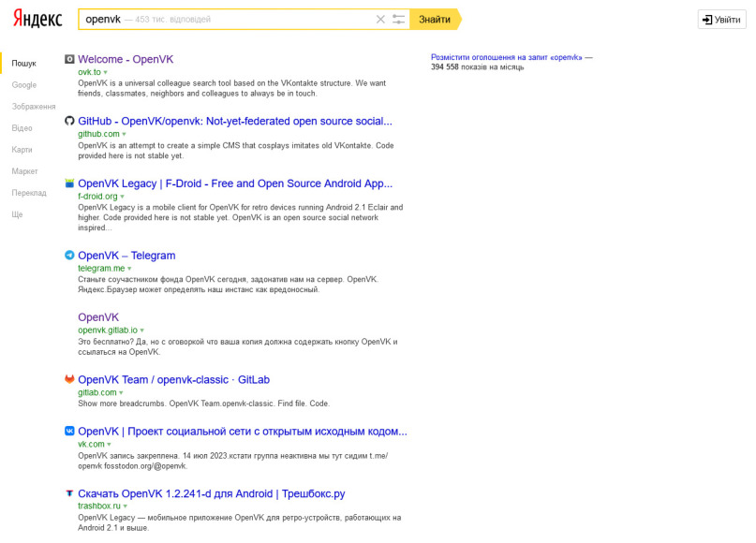Click the Увійти login button
Screen dimensions: 756x543
tap(721, 20)
